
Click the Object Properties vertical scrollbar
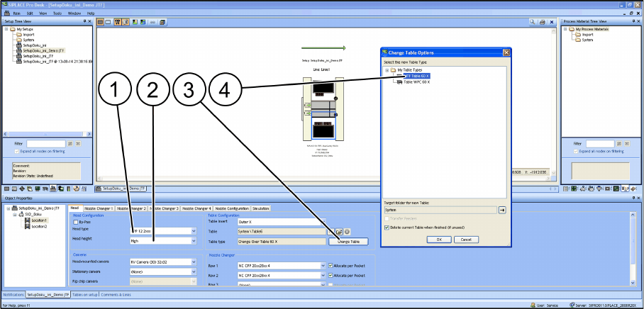[633, 248]
